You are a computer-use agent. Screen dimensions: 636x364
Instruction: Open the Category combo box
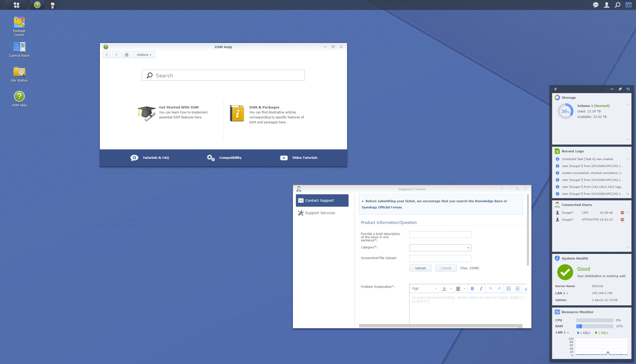click(440, 248)
